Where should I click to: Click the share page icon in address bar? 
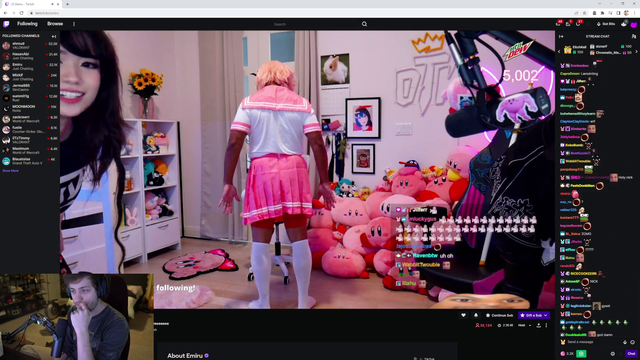576,13
